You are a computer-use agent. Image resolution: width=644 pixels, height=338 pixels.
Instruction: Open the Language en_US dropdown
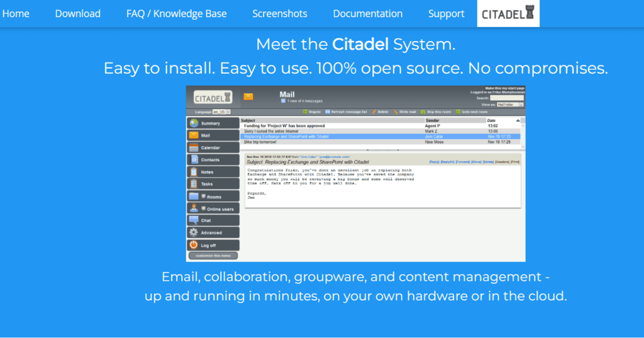(221, 112)
